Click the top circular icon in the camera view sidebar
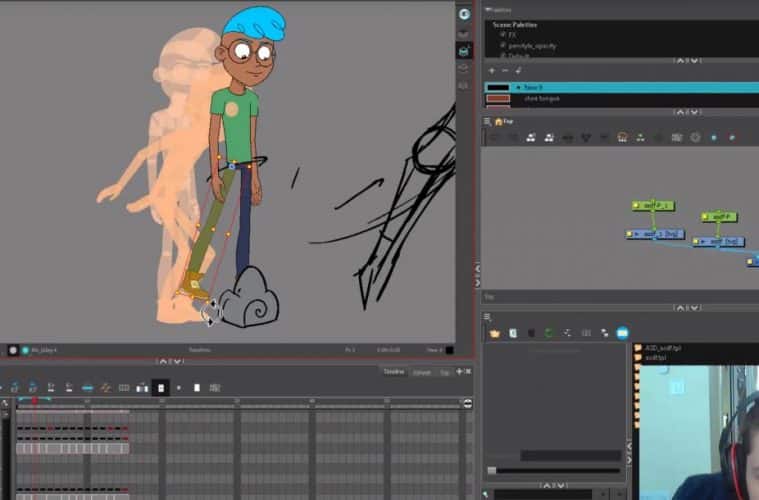Screen dimensions: 759x500 pos(464,14)
